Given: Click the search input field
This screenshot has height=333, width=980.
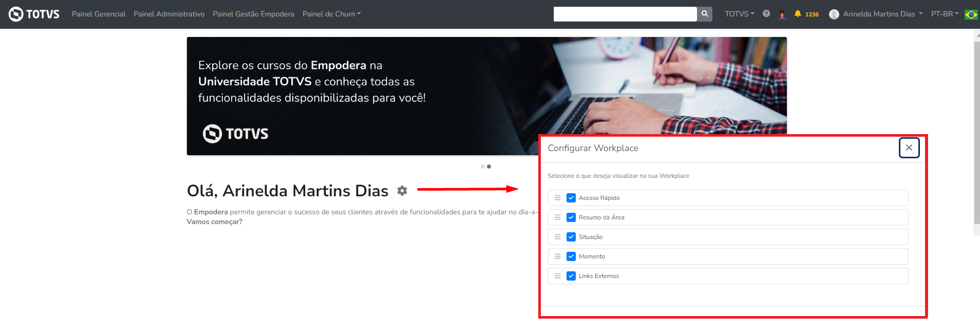Looking at the screenshot, I should click(x=625, y=14).
